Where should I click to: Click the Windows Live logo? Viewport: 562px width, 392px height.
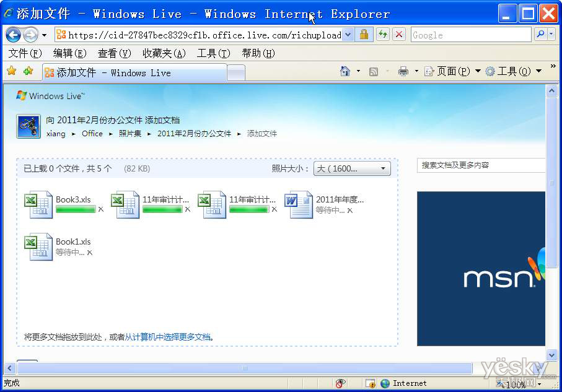pos(51,95)
